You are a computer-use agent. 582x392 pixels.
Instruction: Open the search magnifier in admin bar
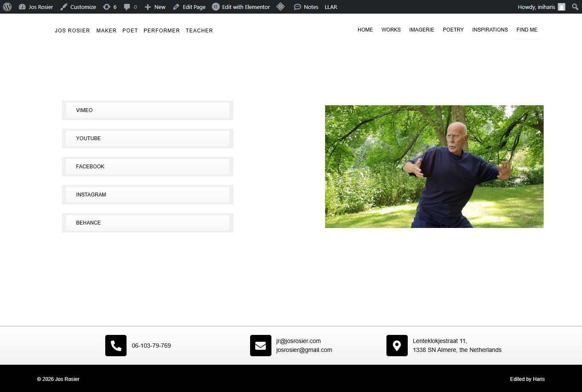pyautogui.click(x=575, y=7)
